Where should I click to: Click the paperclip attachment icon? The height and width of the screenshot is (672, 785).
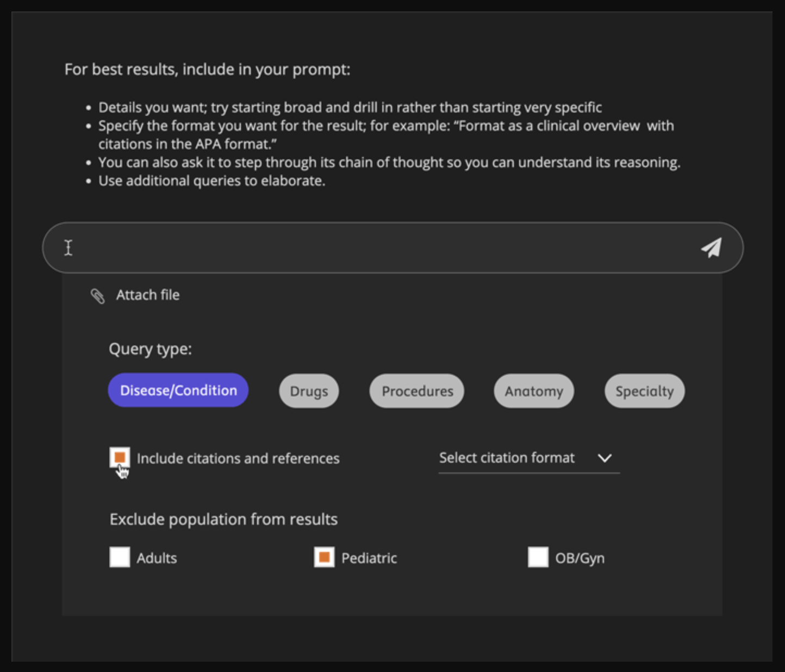[x=98, y=296]
